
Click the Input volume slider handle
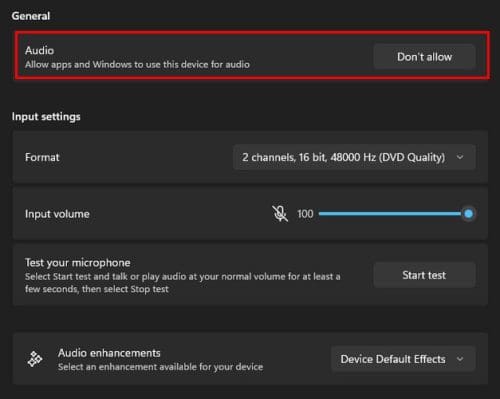pyautogui.click(x=468, y=214)
